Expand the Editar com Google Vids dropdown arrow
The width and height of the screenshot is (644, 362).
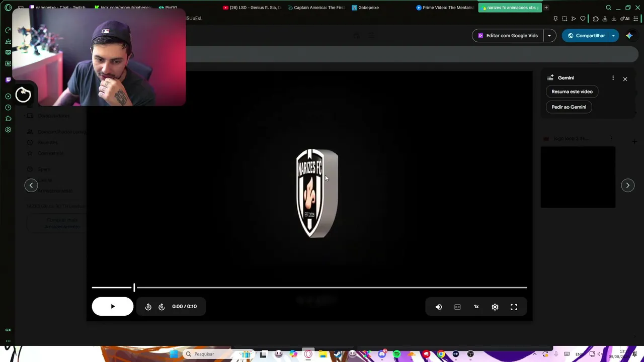coord(549,36)
